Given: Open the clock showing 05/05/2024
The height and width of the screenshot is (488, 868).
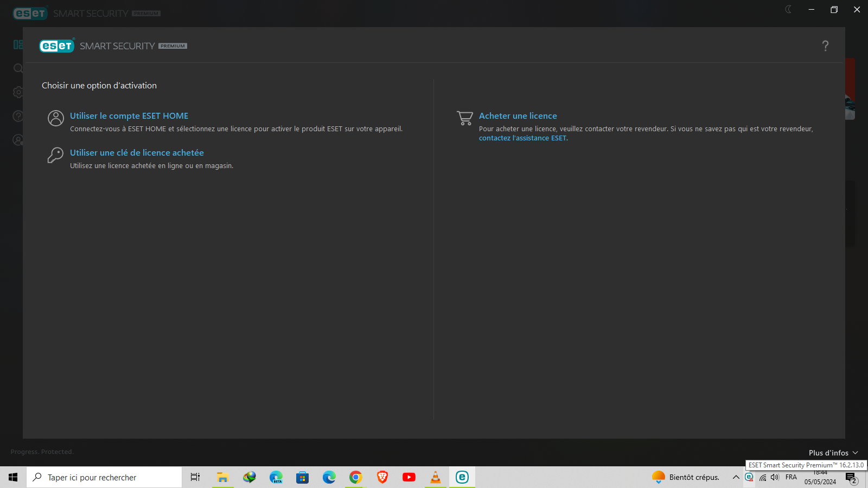Looking at the screenshot, I should click(x=820, y=478).
